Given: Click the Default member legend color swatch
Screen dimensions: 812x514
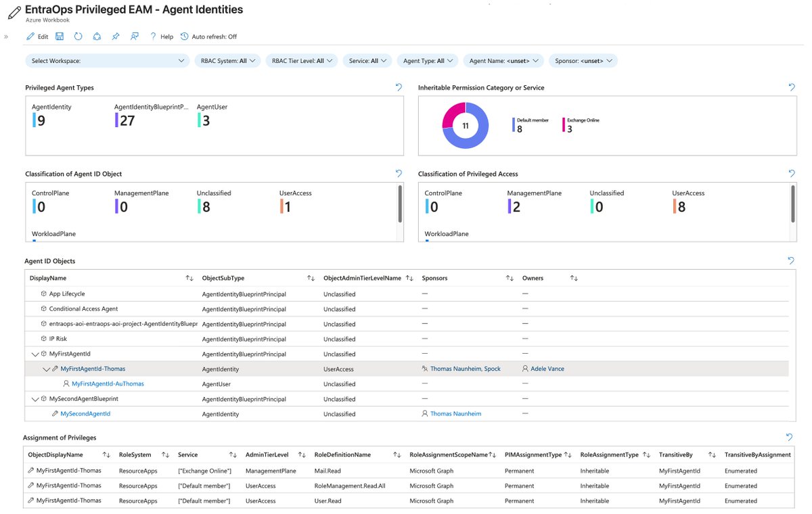Looking at the screenshot, I should [514, 125].
